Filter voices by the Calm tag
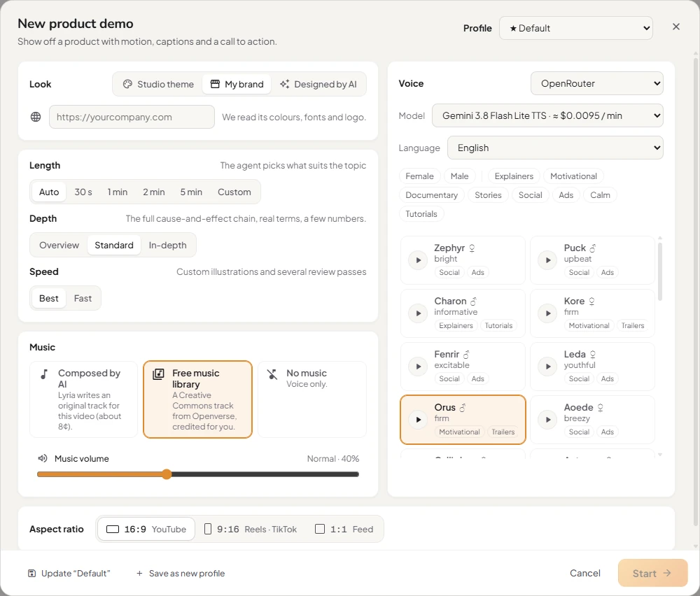The width and height of the screenshot is (700, 596). click(600, 195)
